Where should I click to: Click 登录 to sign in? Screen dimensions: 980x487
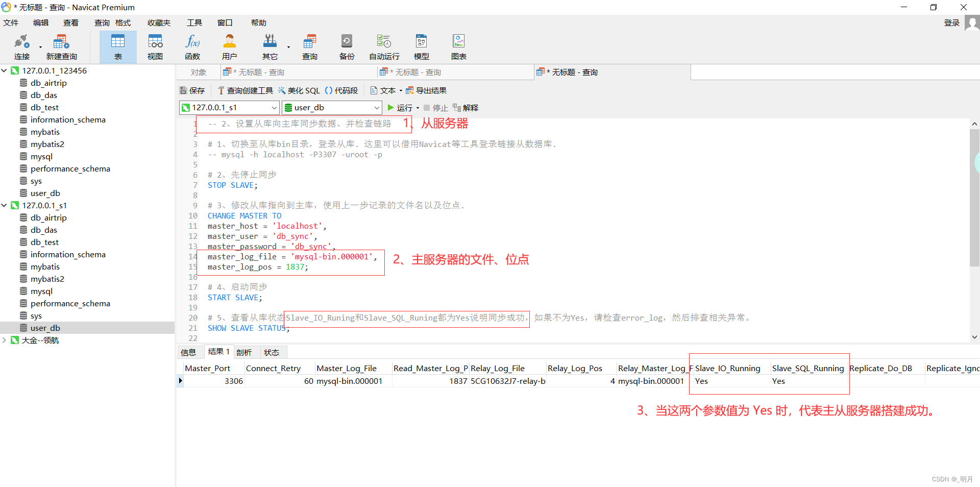[952, 23]
